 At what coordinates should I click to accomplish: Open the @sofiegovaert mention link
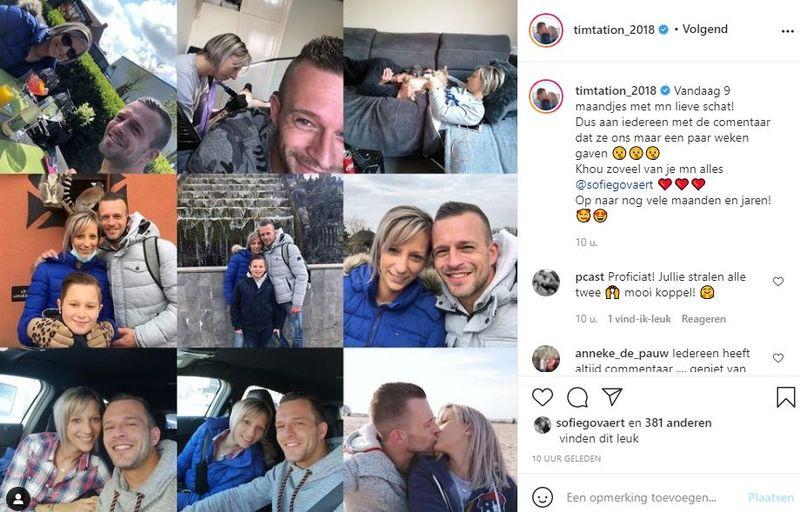(614, 185)
